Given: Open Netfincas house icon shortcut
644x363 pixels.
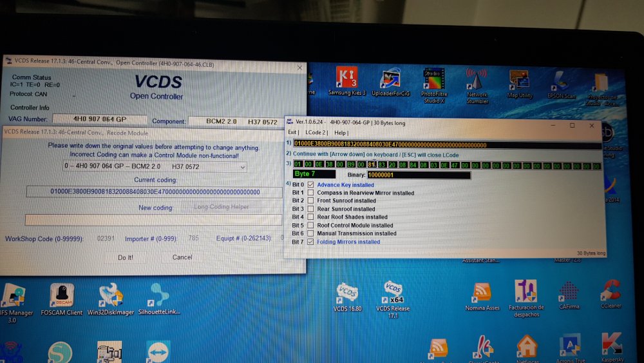Looking at the screenshot, I should (527, 348).
